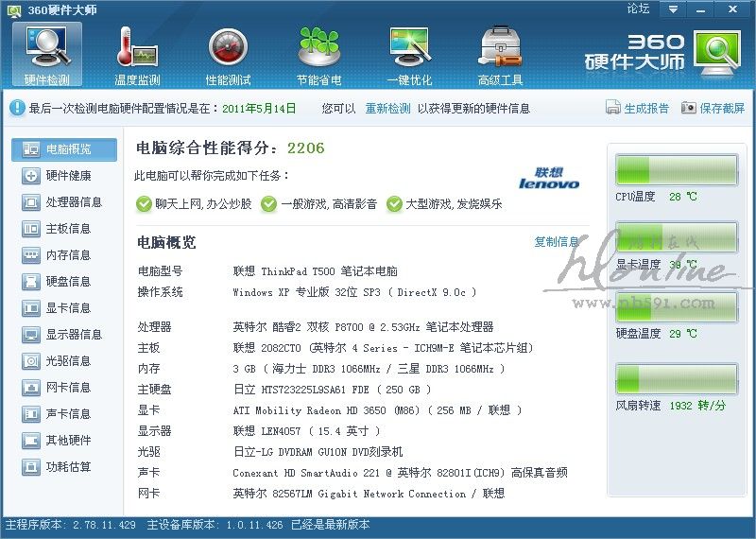
Task: Click green check icon beside 大型游戏
Action: coord(394,204)
